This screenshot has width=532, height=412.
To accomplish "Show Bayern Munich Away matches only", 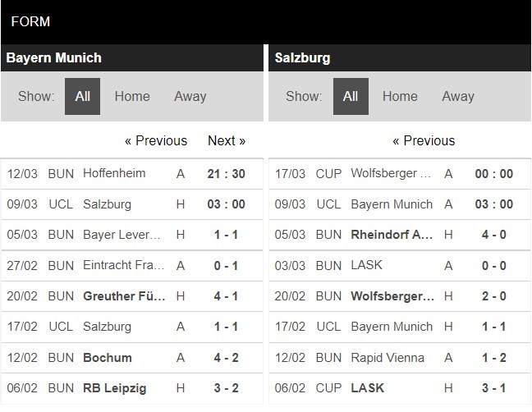I will click(190, 96).
